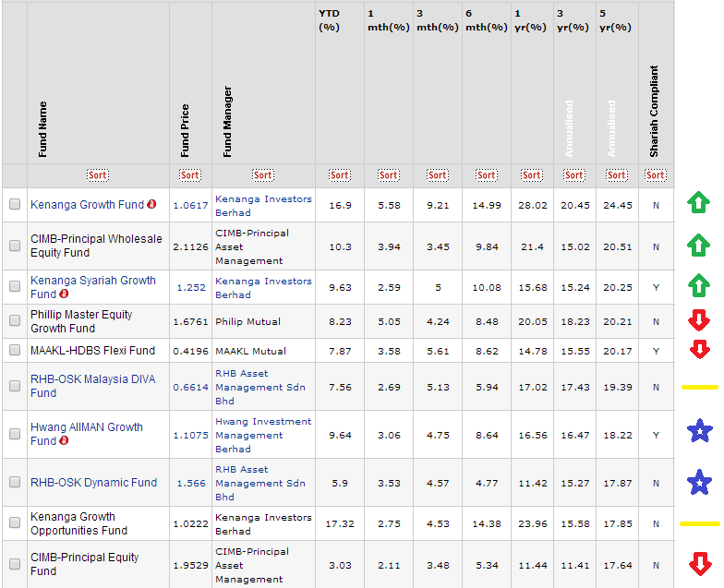
Task: Select the RHB-OSK Dynamic Fund checkbox
Action: 15,482
